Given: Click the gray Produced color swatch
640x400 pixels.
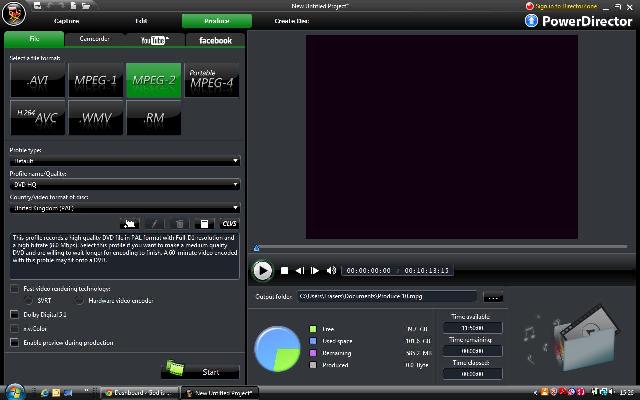Looking at the screenshot, I should (x=313, y=365).
